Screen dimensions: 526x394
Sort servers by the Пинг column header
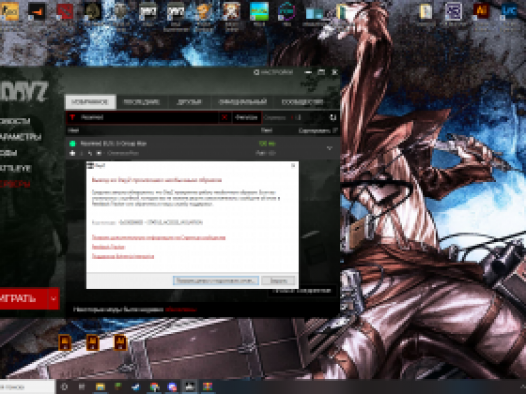[266, 130]
